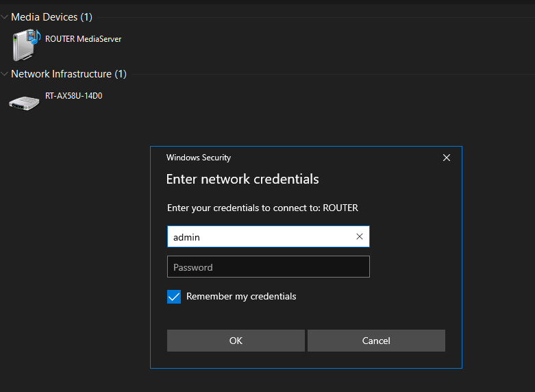This screenshot has height=392, width=535.
Task: Select the RT-AX58U-14D0 router icon
Action: pyautogui.click(x=24, y=103)
